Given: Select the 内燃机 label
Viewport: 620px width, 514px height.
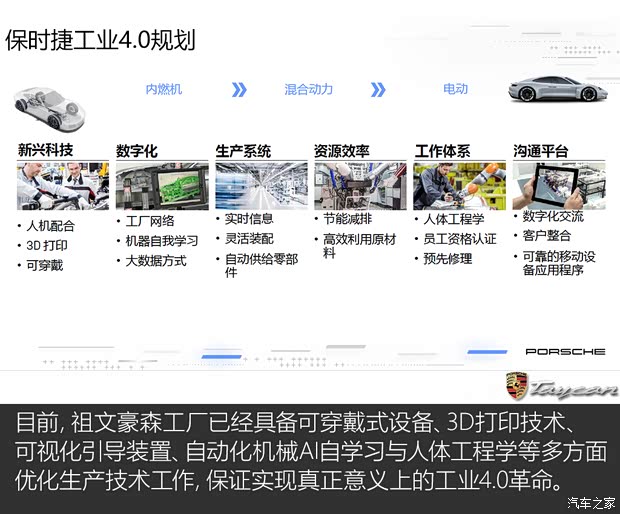Looking at the screenshot, I should point(164,89).
